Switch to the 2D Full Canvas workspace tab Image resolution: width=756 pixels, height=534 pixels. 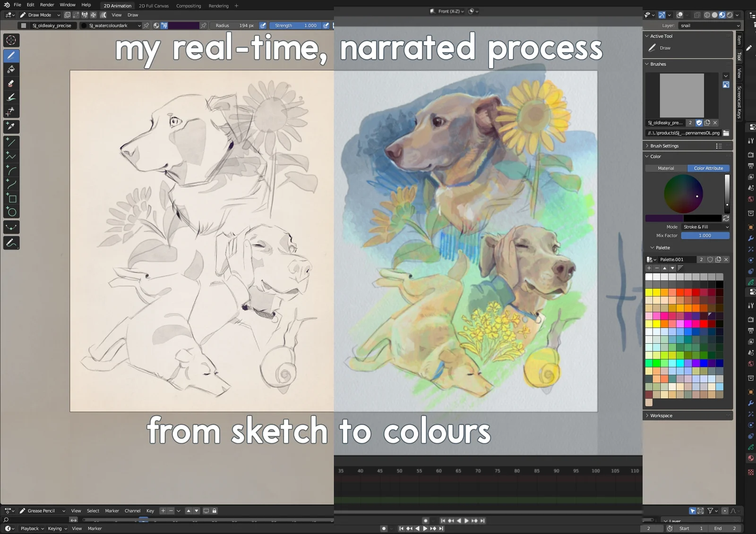(154, 6)
